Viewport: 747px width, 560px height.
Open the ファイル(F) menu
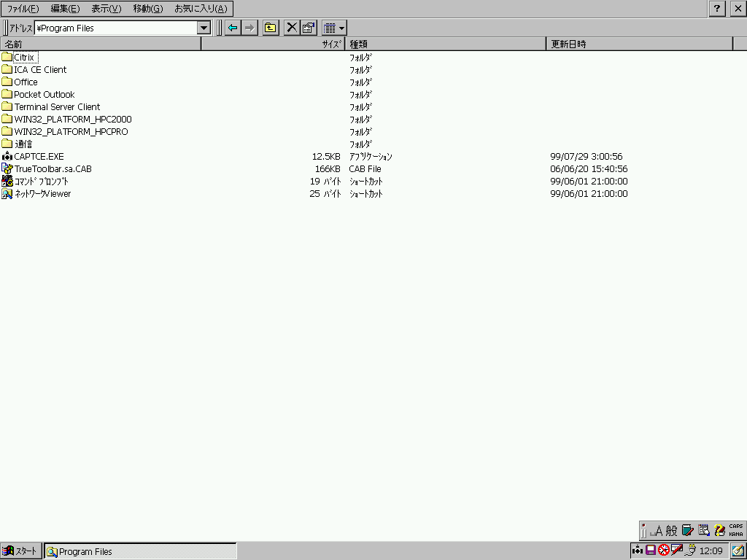click(x=23, y=9)
